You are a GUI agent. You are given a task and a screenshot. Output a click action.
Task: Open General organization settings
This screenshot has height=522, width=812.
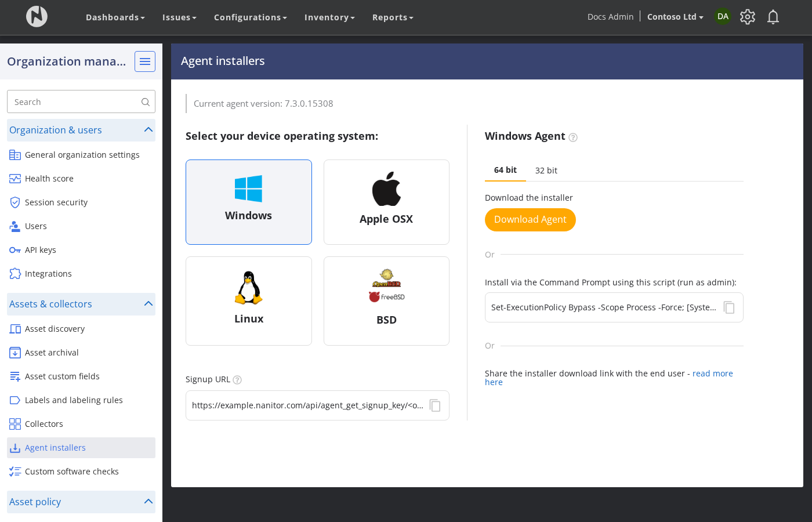(81, 155)
